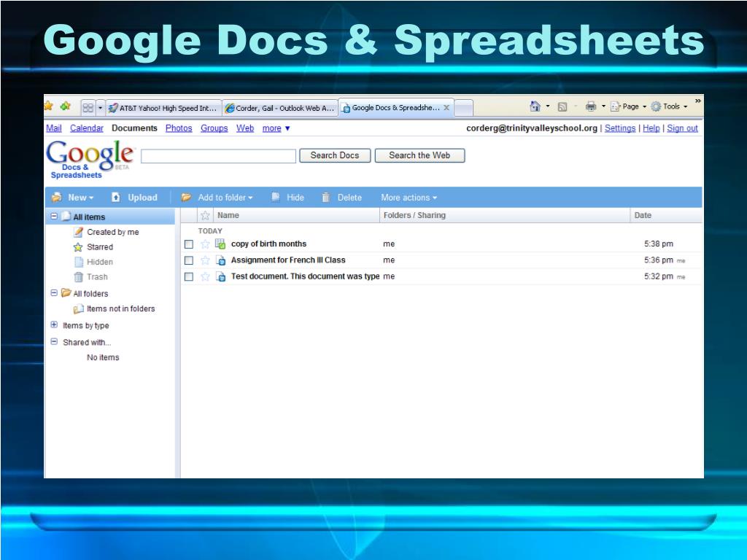Open the Web link in Google navigation
747x560 pixels.
click(245, 128)
